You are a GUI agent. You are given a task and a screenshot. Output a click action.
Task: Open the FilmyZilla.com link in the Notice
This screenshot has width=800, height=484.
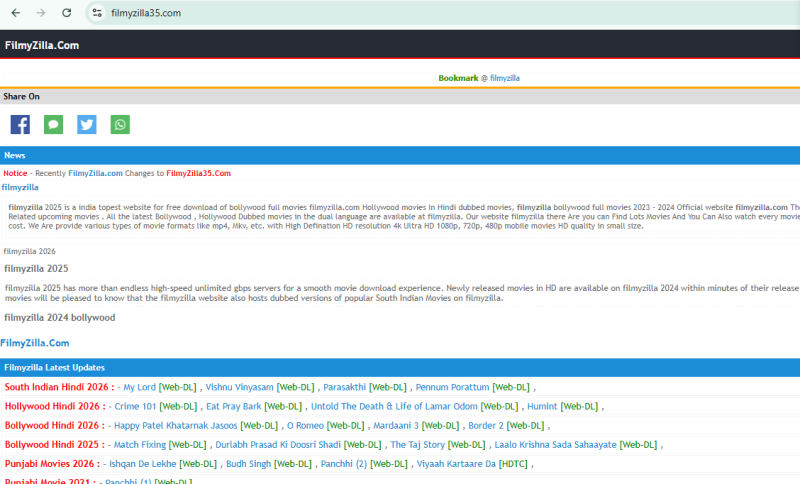coord(95,173)
